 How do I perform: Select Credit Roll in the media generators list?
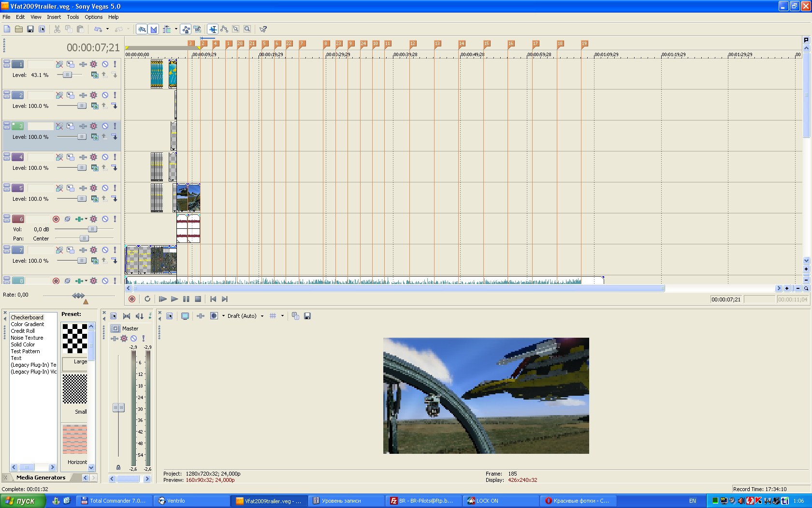(23, 331)
